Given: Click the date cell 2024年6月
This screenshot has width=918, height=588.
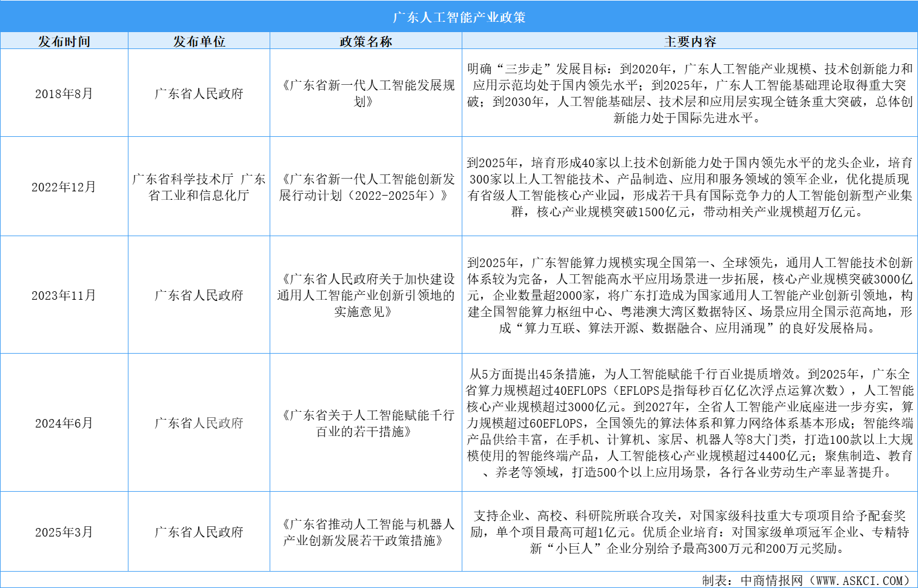Looking at the screenshot, I should coord(64,423).
